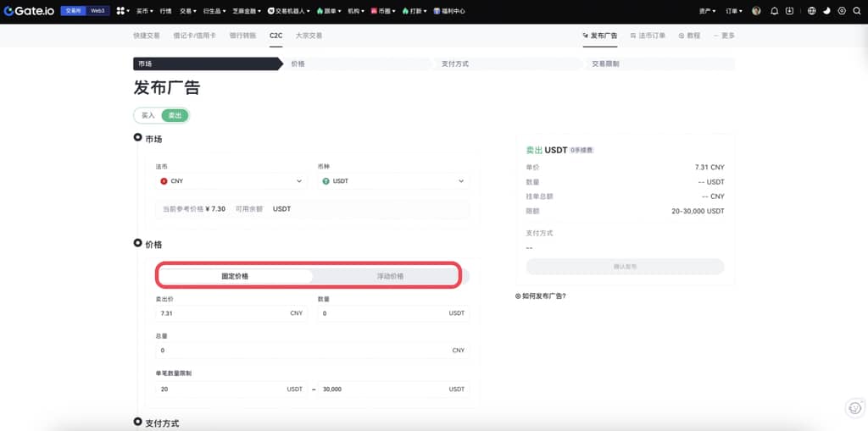Screen dimensions: 868x431
Task: Open language globe icon
Action: click(x=812, y=11)
